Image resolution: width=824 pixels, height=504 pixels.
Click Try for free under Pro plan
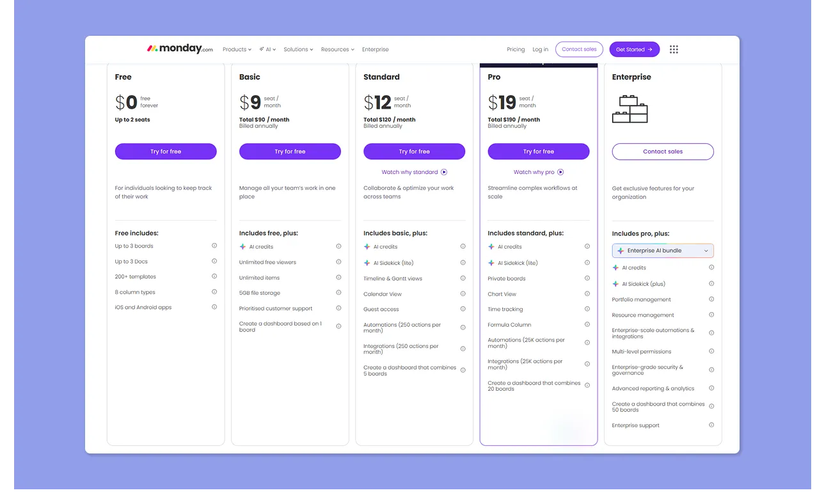[539, 152]
